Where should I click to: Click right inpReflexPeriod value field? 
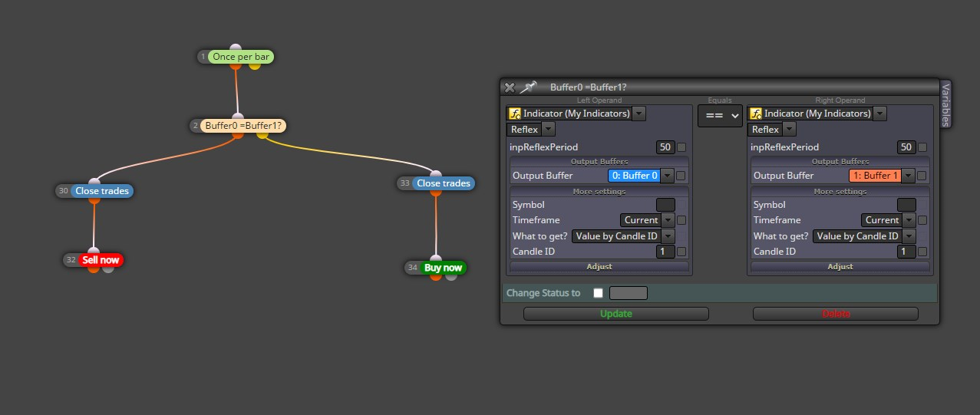click(906, 147)
